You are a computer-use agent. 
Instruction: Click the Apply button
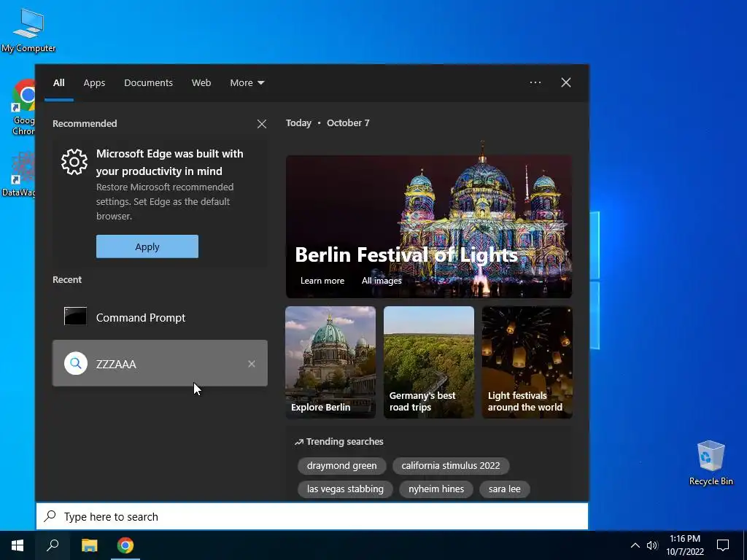coord(147,246)
